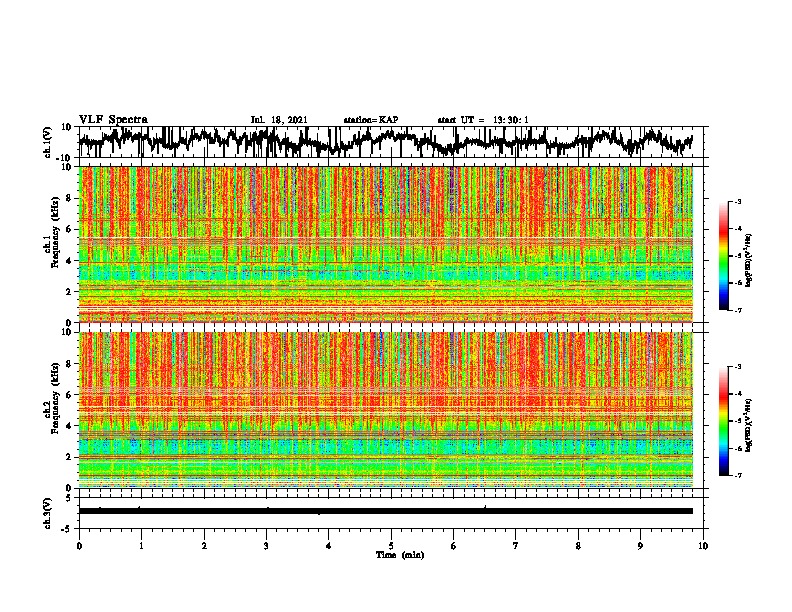This screenshot has width=792, height=612.
Task: Click time axis tick label "7"
Action: (x=516, y=546)
